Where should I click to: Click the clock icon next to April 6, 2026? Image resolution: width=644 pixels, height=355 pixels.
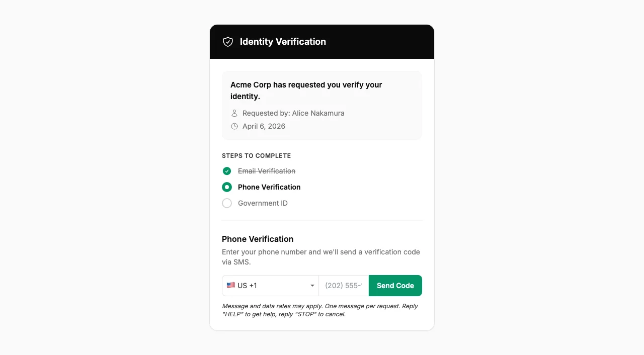tap(234, 126)
